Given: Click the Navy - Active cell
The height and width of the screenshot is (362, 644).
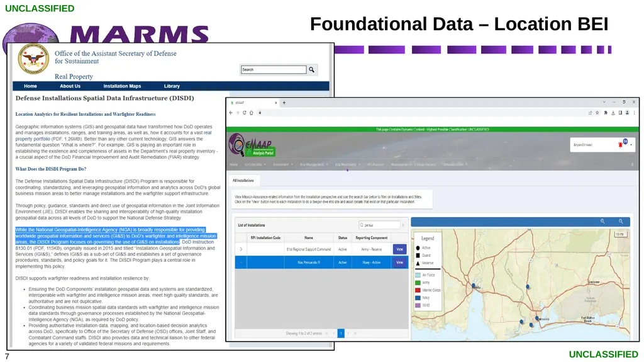Looking at the screenshot, I should (x=371, y=263).
